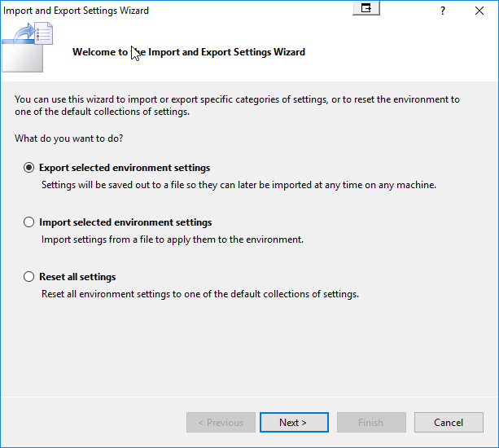Screen dimensions: 499x448
Task: Click the Reset option's description about default collections
Action: [x=199, y=293]
